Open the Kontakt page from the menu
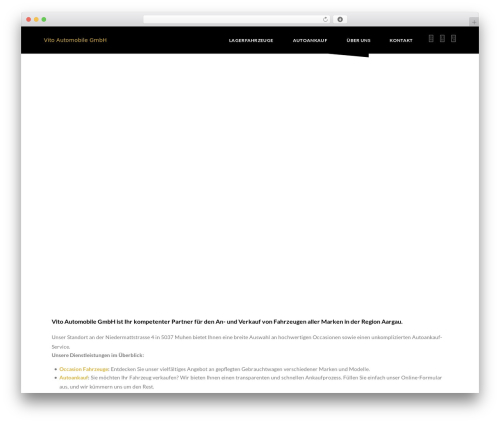500x423 pixels. coord(401,40)
